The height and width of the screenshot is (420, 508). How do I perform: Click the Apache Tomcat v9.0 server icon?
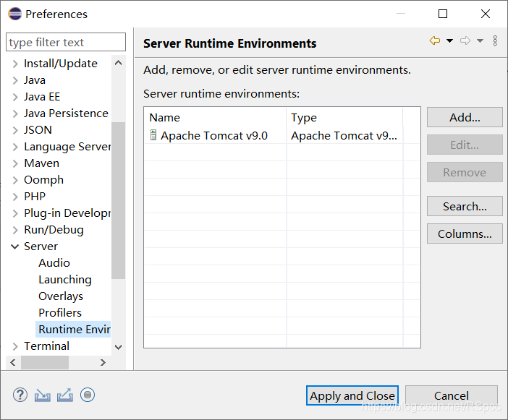(x=153, y=135)
